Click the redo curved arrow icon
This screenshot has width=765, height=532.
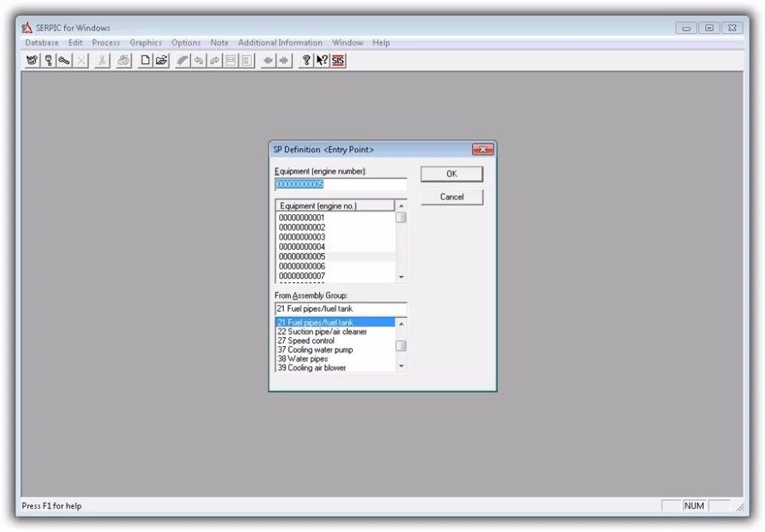[215, 60]
